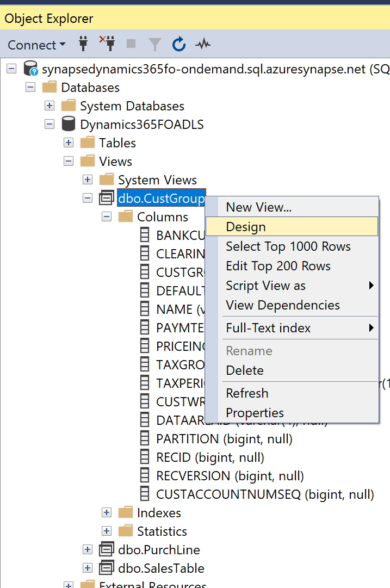
Task: Click the dbo.CustGroup view icon
Action: [x=107, y=197]
